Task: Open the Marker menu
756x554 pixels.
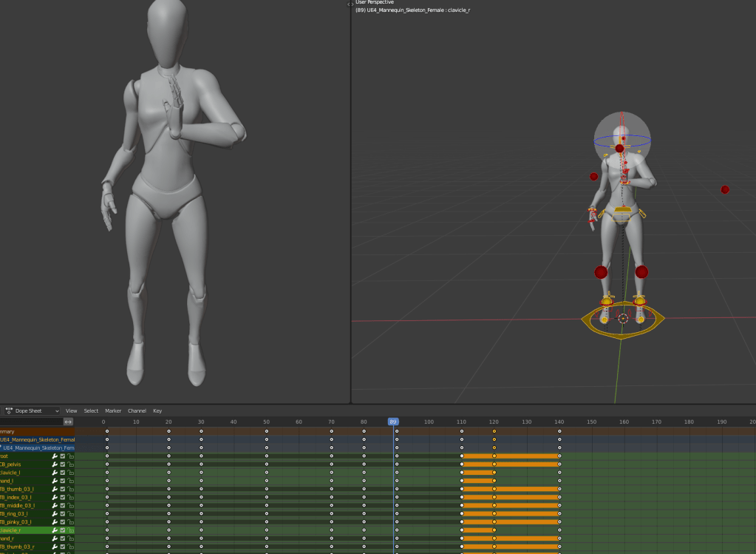Action: [112, 411]
